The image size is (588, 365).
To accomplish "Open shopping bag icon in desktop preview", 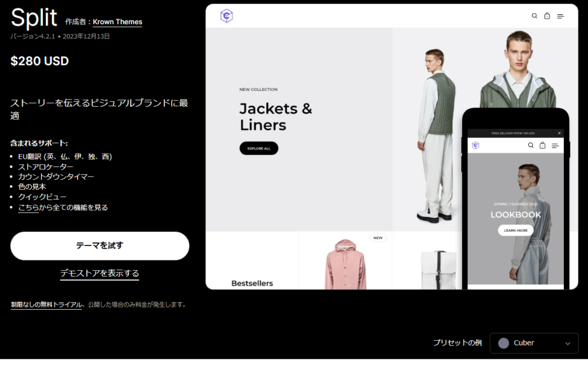I will (x=547, y=16).
